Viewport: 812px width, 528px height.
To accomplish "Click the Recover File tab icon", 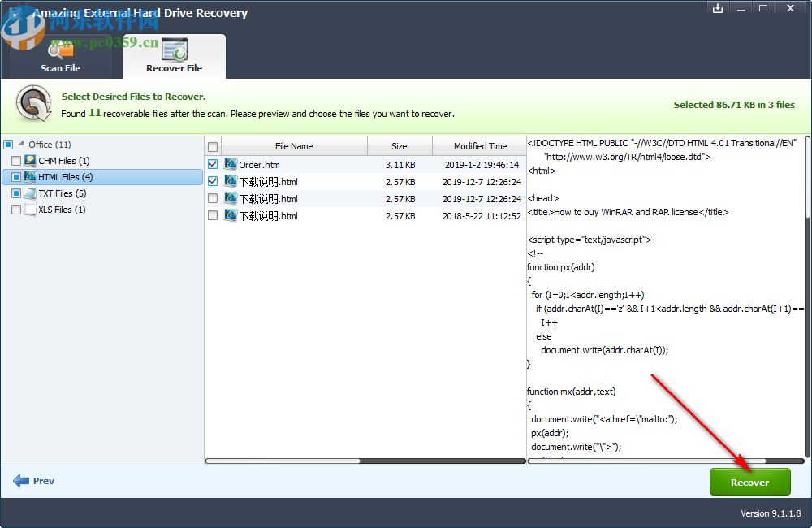I will click(175, 50).
